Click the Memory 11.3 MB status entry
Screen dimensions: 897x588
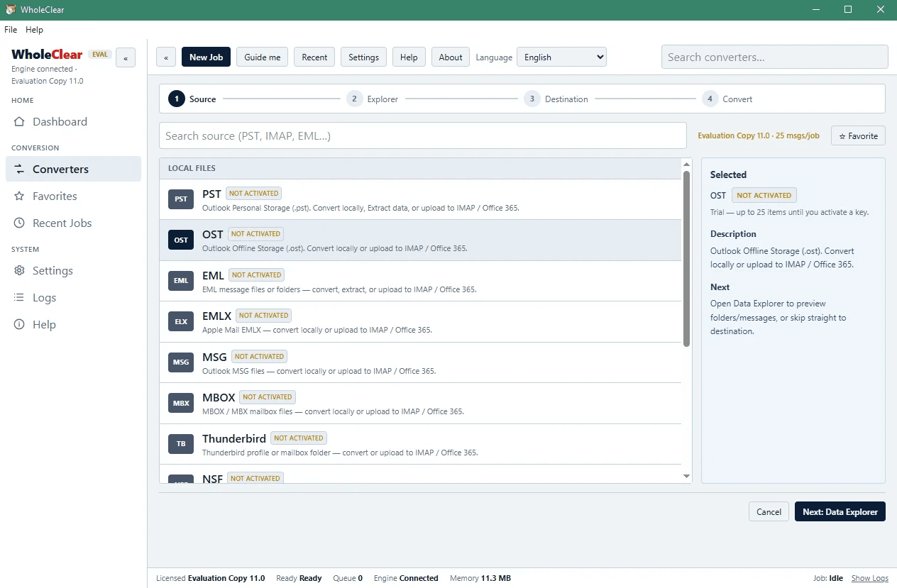tap(480, 578)
